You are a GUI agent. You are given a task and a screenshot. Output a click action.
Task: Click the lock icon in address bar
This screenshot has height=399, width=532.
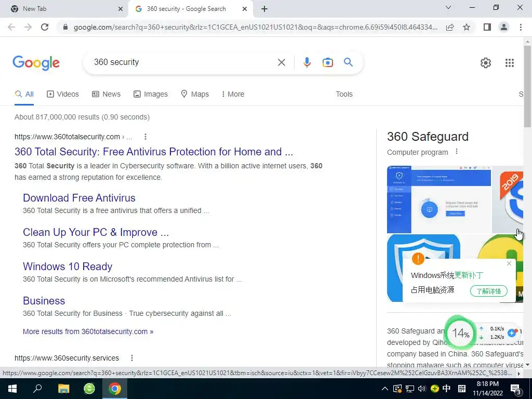coord(65,27)
